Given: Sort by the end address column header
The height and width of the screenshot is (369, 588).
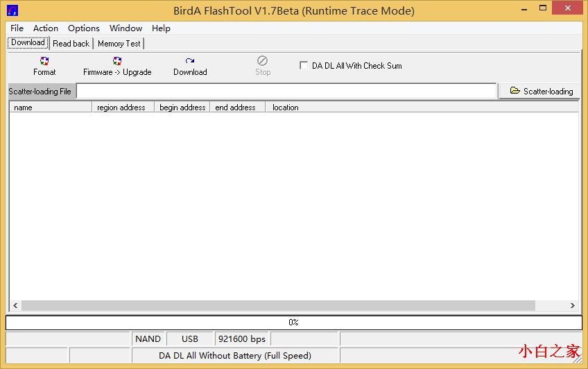Looking at the screenshot, I should tap(237, 108).
